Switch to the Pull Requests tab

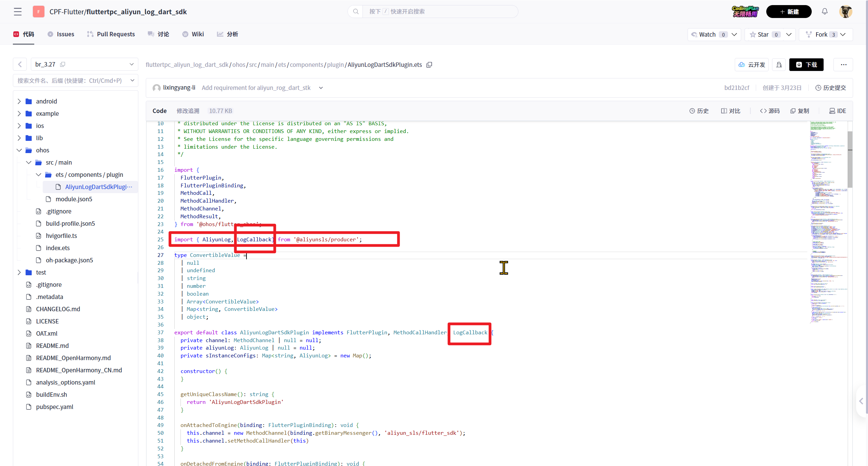tap(111, 34)
